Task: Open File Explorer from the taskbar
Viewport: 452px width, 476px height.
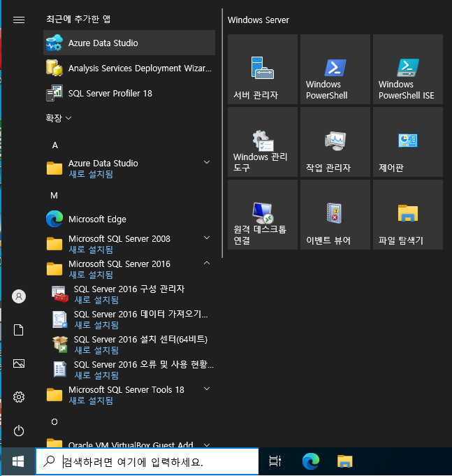Action: [345, 462]
